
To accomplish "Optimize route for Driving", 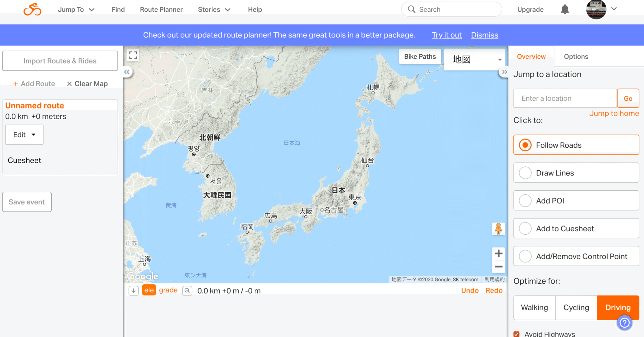I will tap(618, 308).
